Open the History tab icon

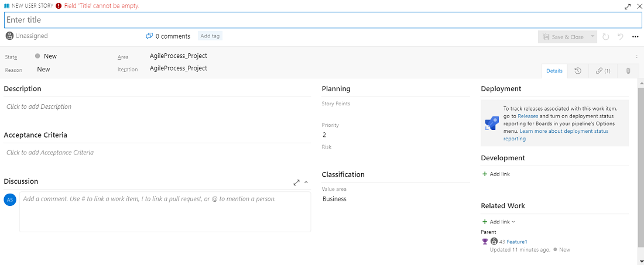[x=578, y=71]
